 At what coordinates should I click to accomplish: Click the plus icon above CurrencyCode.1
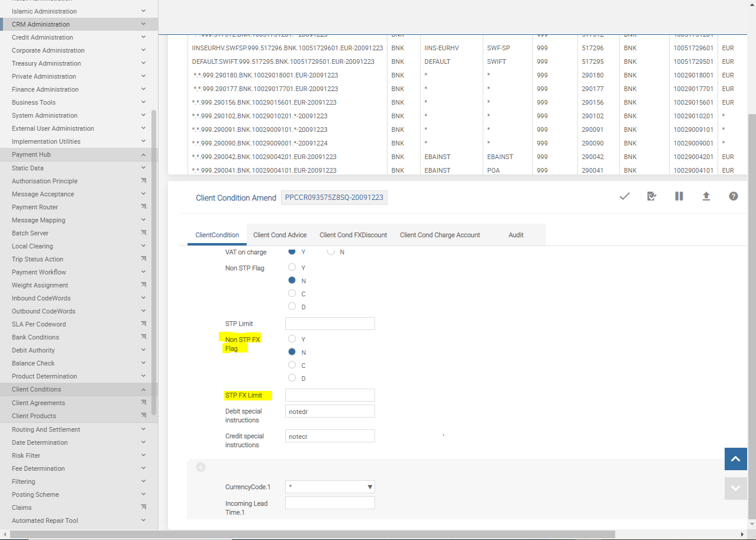click(x=201, y=467)
